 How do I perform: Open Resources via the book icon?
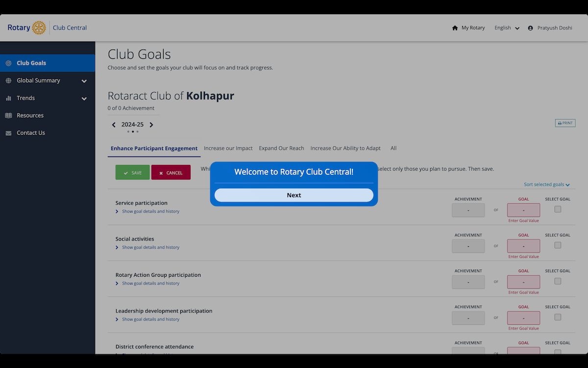pyautogui.click(x=8, y=116)
